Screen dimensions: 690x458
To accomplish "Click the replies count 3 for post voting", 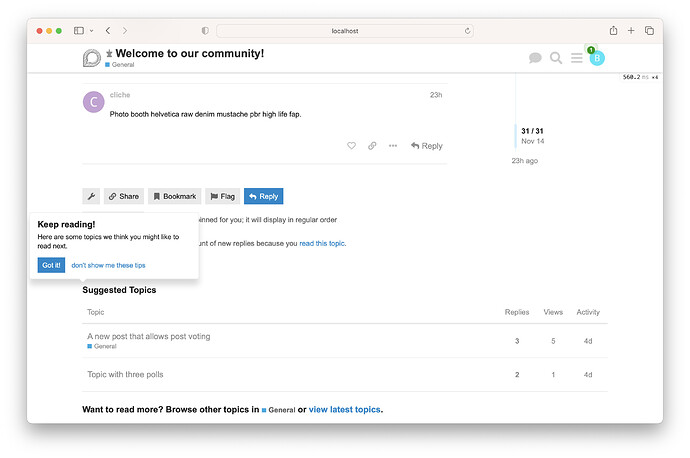I will pyautogui.click(x=517, y=341).
